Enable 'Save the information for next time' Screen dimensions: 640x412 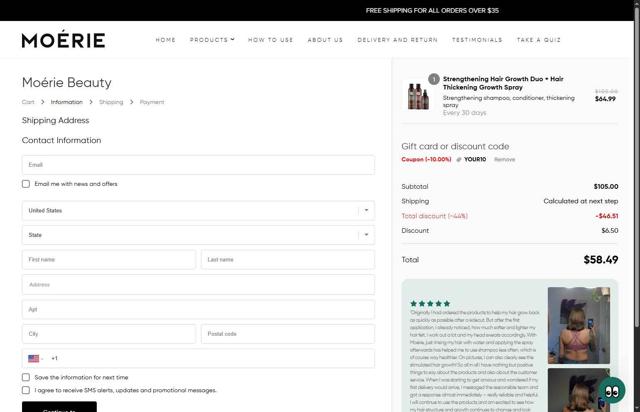[26, 377]
